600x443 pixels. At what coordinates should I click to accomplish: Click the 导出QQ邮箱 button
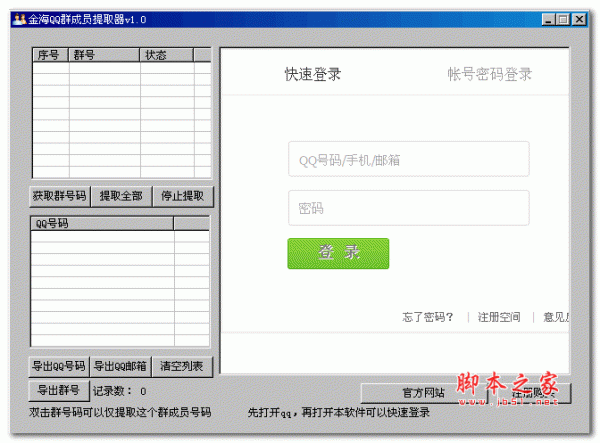pos(121,366)
